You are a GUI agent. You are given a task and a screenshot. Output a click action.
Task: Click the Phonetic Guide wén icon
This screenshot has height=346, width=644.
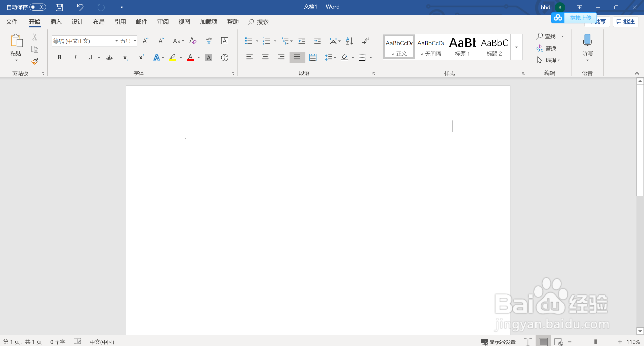click(209, 41)
